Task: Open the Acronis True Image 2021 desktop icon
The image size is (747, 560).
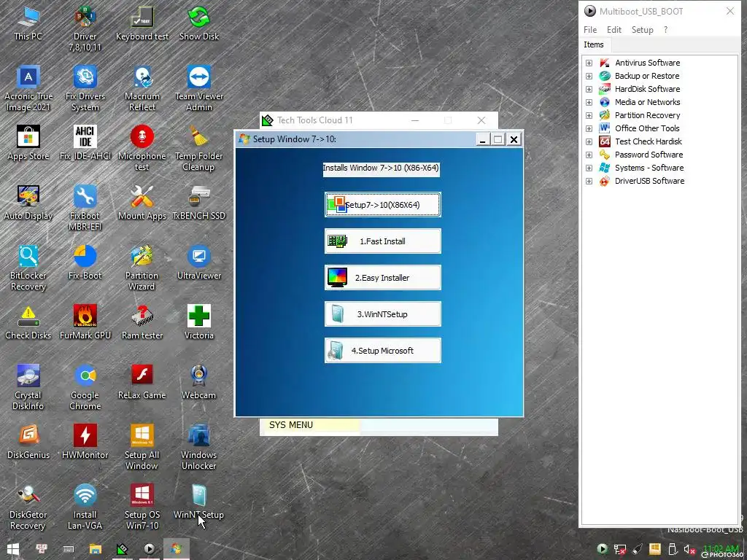Action: coord(28,88)
